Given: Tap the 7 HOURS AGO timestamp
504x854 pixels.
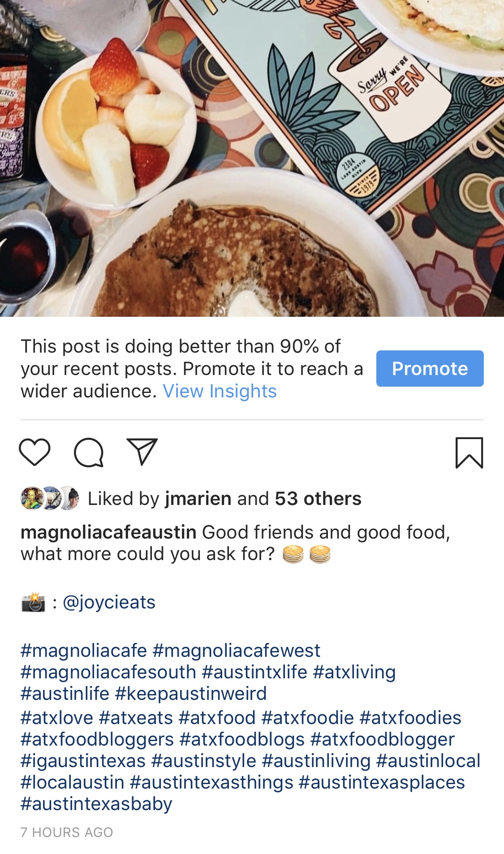Looking at the screenshot, I should click(x=67, y=832).
